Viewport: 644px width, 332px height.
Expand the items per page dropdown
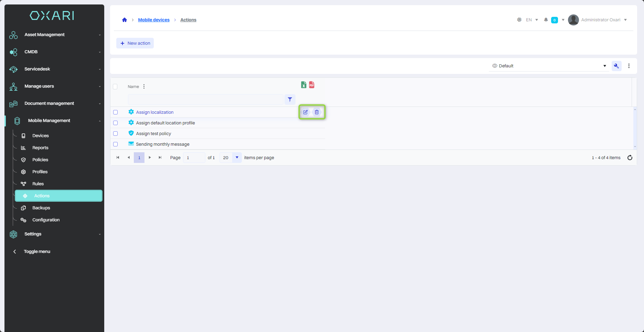point(237,158)
